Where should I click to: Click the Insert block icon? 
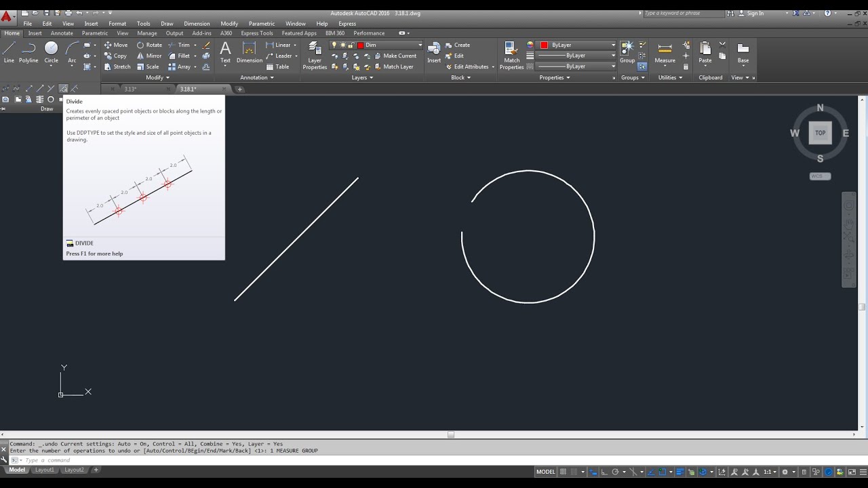pyautogui.click(x=434, y=52)
